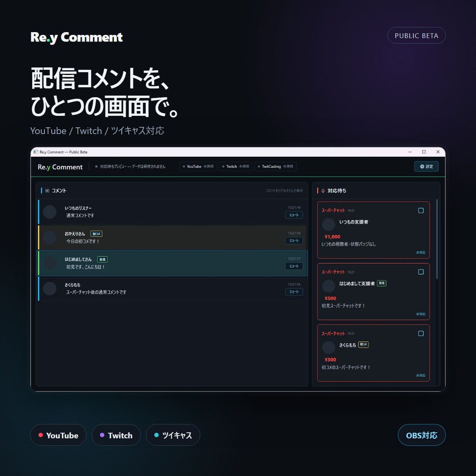Click the 対応待ち panel bell icon
The width and height of the screenshot is (476, 476).
point(323,191)
